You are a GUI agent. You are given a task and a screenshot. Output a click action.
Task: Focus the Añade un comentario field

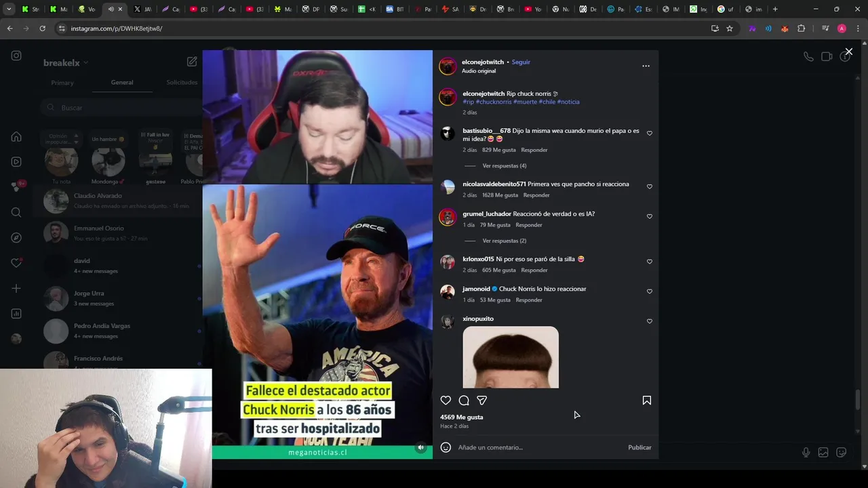(x=539, y=447)
